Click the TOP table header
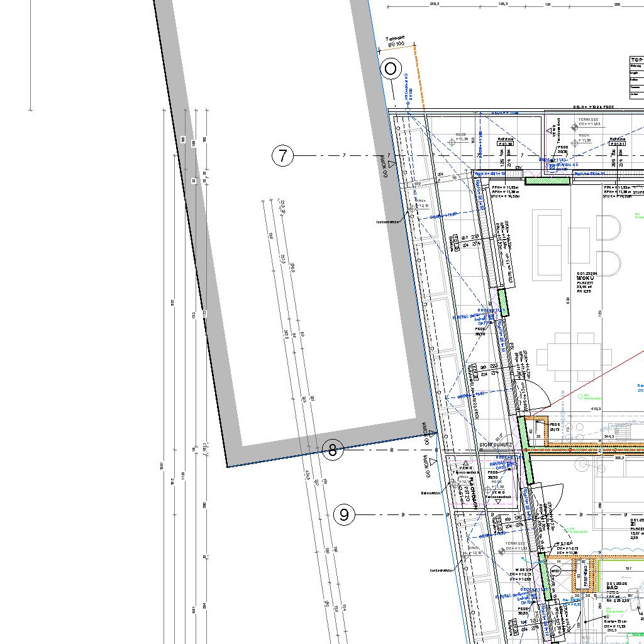The height and width of the screenshot is (644, 644). [x=636, y=60]
